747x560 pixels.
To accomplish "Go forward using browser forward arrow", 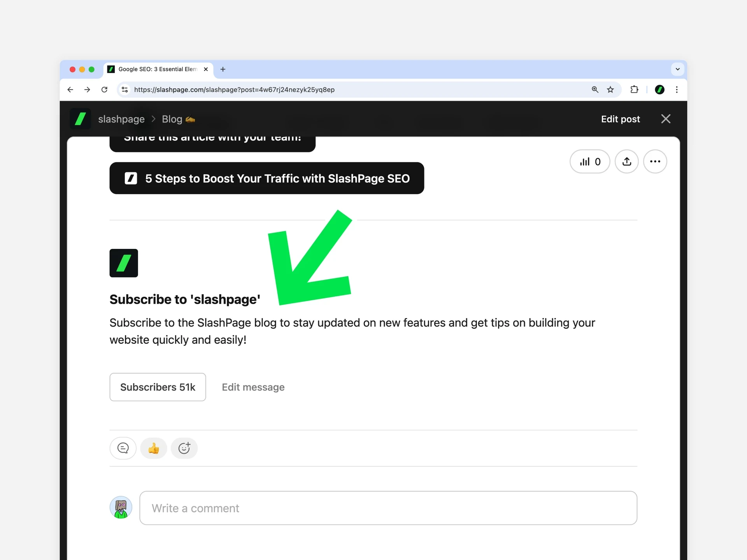I will tap(87, 89).
